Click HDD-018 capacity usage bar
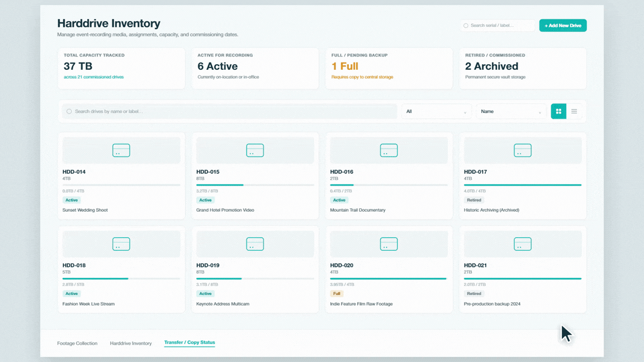Viewport: 644px width, 362px height. (x=121, y=279)
